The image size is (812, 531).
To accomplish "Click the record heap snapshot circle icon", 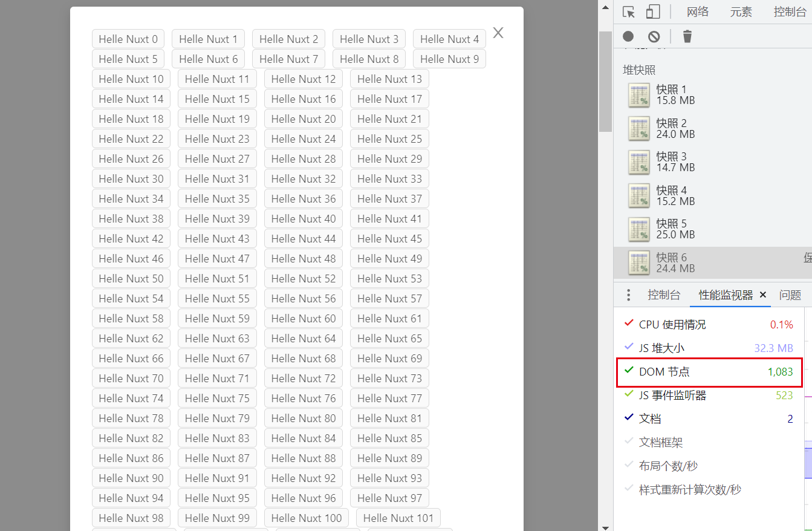I will pos(628,36).
